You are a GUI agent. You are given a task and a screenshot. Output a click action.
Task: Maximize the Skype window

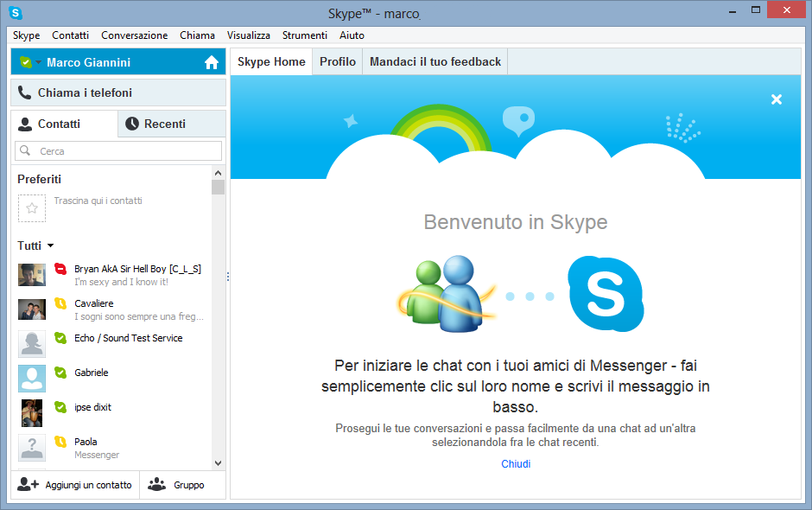pos(756,10)
